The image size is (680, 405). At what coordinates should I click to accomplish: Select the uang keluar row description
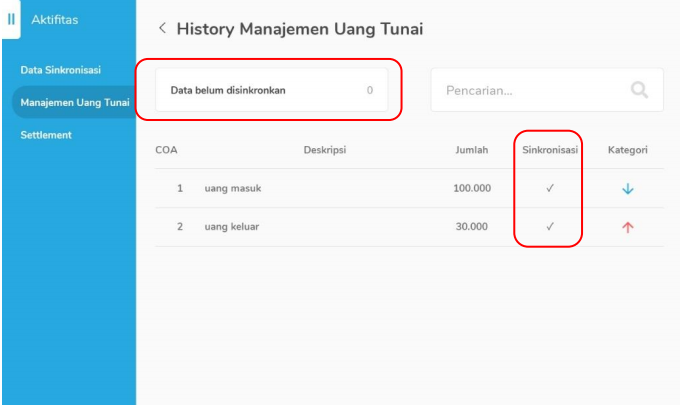[x=233, y=227]
